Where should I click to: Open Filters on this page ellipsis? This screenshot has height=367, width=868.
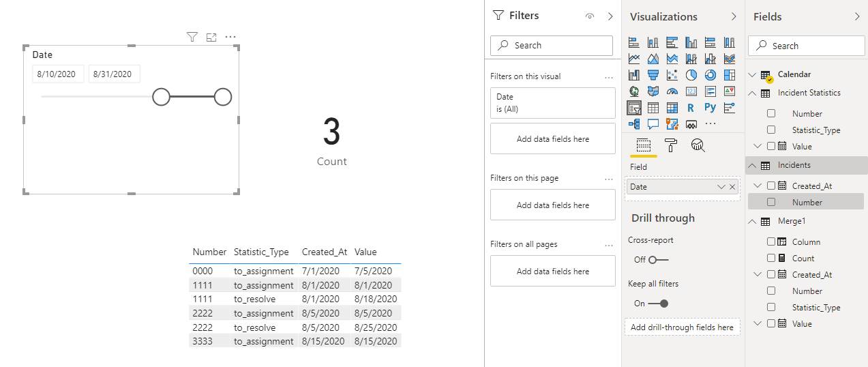(609, 179)
